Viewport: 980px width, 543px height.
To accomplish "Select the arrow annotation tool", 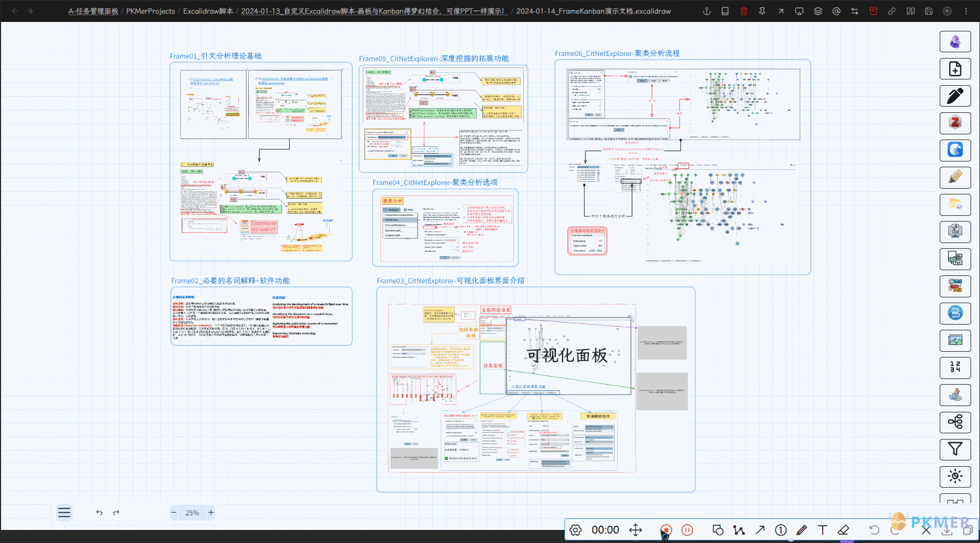I will 760,530.
